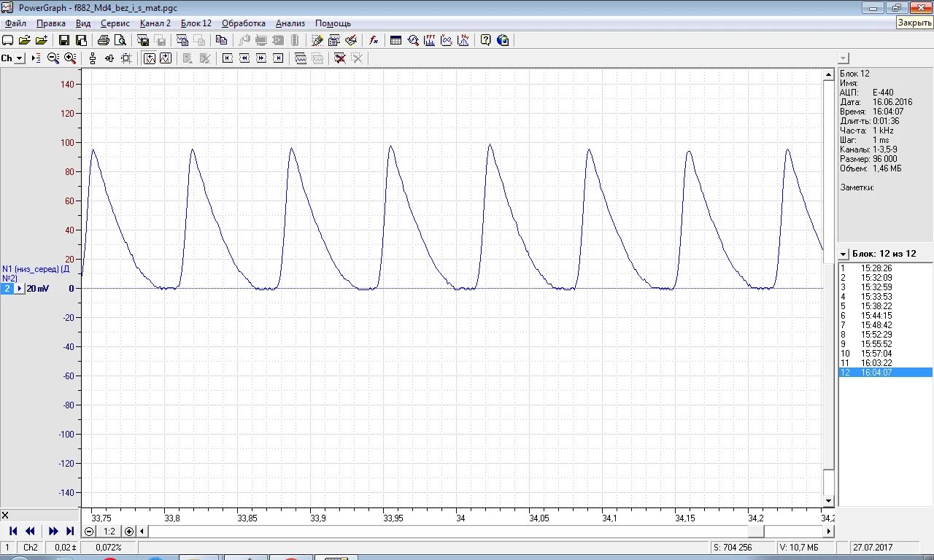Click horizontal scrollbar left arrow
934x560 pixels.
[143, 532]
